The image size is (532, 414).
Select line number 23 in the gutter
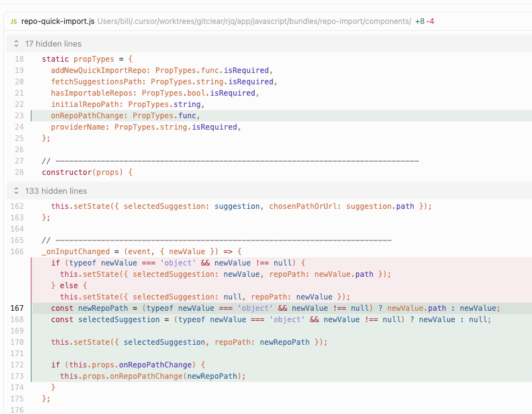click(18, 116)
